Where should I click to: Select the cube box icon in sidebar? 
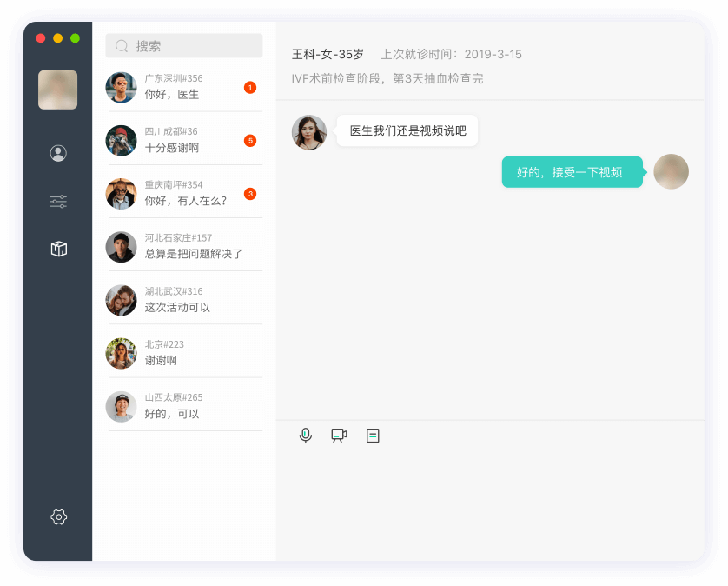(x=58, y=250)
